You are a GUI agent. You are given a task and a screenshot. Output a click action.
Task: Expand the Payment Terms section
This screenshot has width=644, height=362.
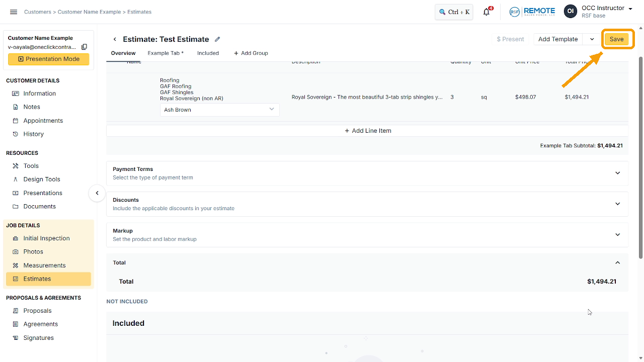pyautogui.click(x=367, y=173)
